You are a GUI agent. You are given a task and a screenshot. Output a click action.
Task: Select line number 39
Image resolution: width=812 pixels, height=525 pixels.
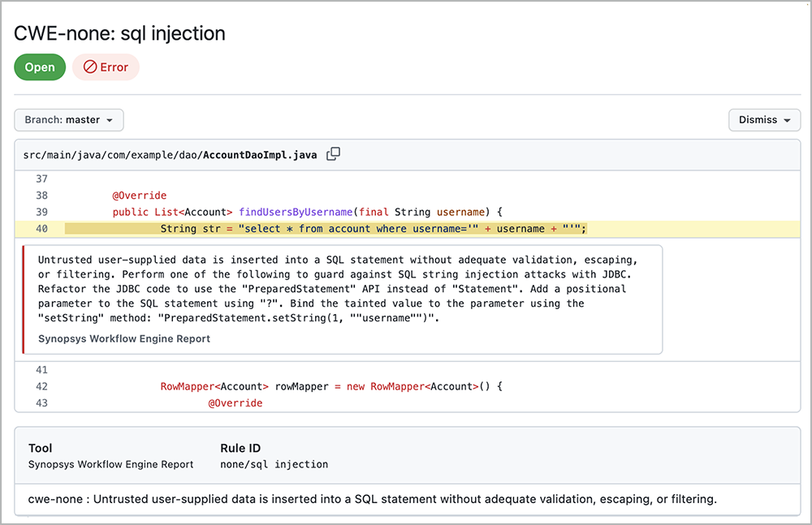pyautogui.click(x=42, y=212)
